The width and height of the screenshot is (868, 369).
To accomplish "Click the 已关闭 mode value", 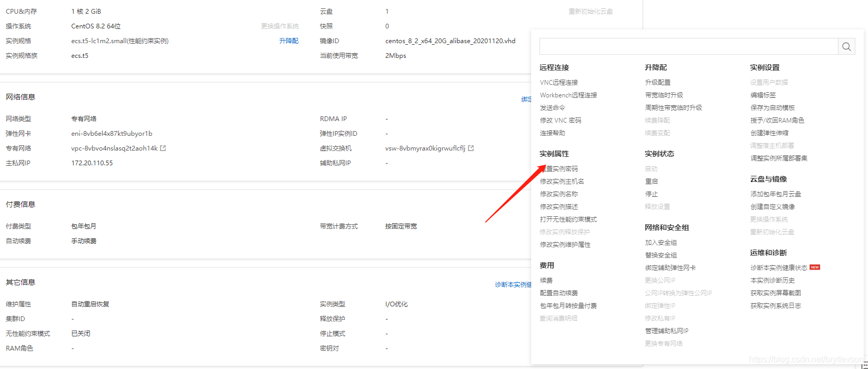I will 81,334.
